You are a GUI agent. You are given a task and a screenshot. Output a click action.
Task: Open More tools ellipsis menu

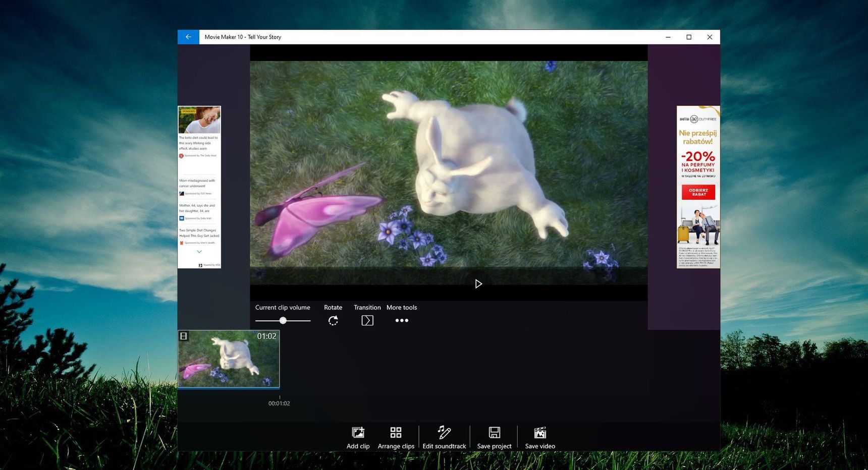click(x=402, y=320)
